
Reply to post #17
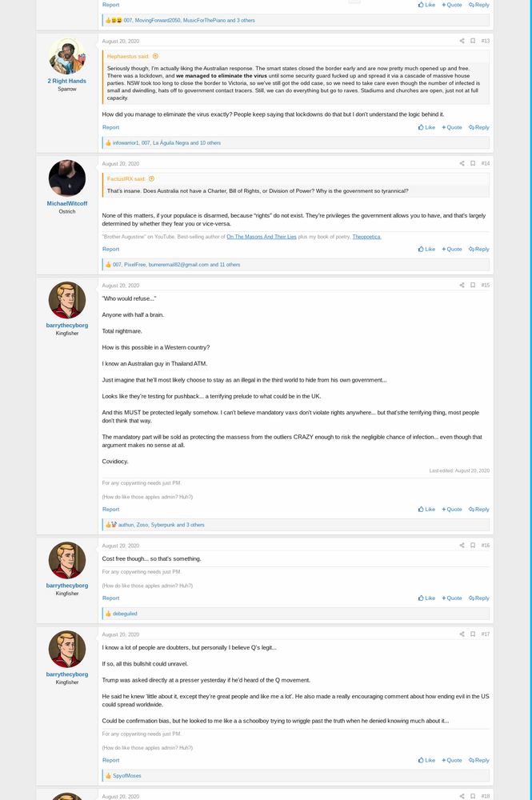[x=478, y=760]
